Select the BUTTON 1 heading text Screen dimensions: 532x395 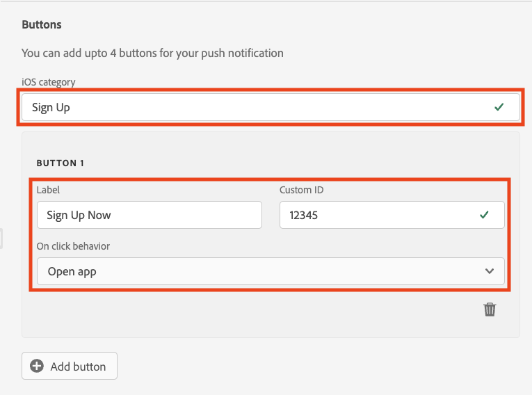tap(60, 163)
